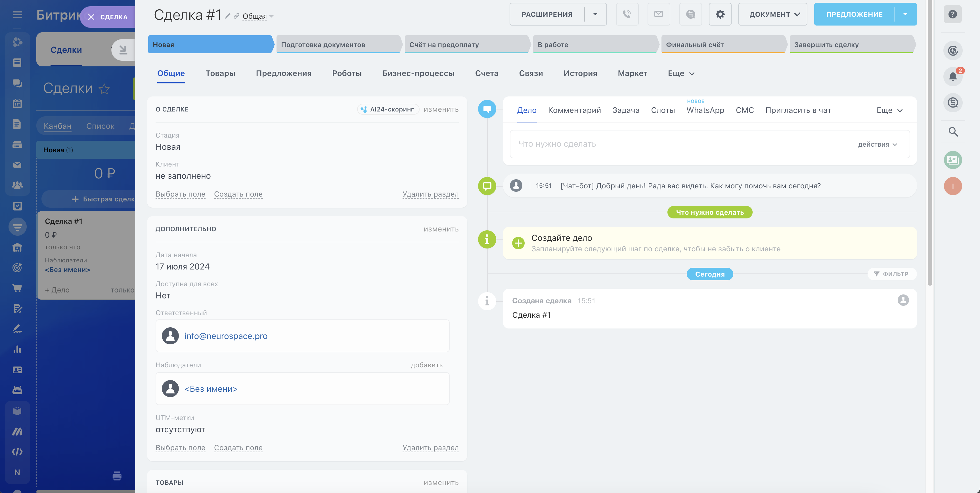Click the pencil to edit the deal title
980x493 pixels.
coord(227,16)
